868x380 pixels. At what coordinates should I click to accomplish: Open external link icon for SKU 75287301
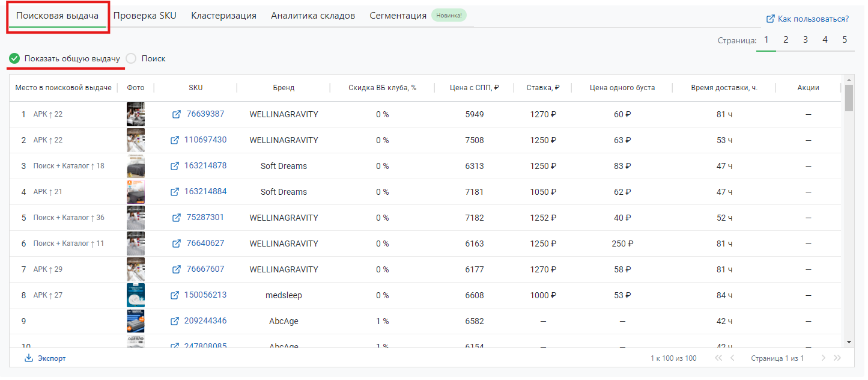point(177,218)
